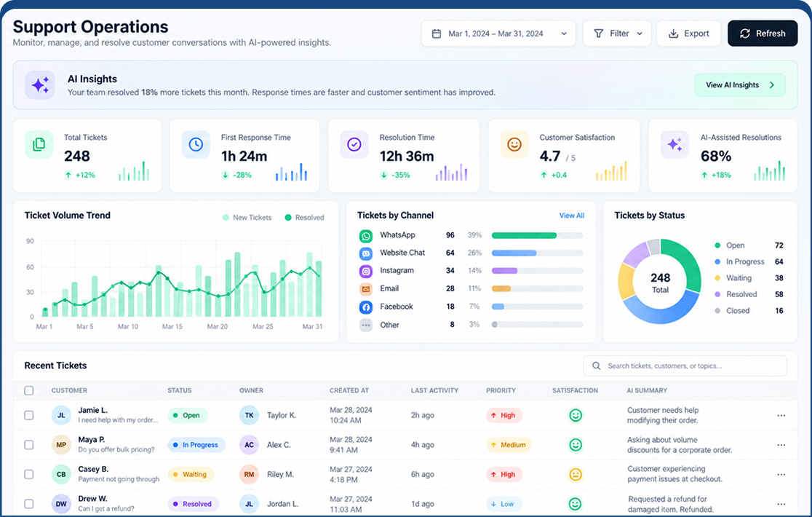Click the 248 Total donut chart center

click(x=660, y=283)
